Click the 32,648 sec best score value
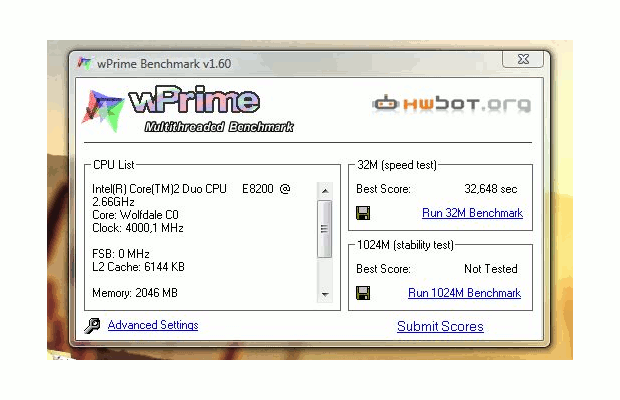 click(x=491, y=189)
